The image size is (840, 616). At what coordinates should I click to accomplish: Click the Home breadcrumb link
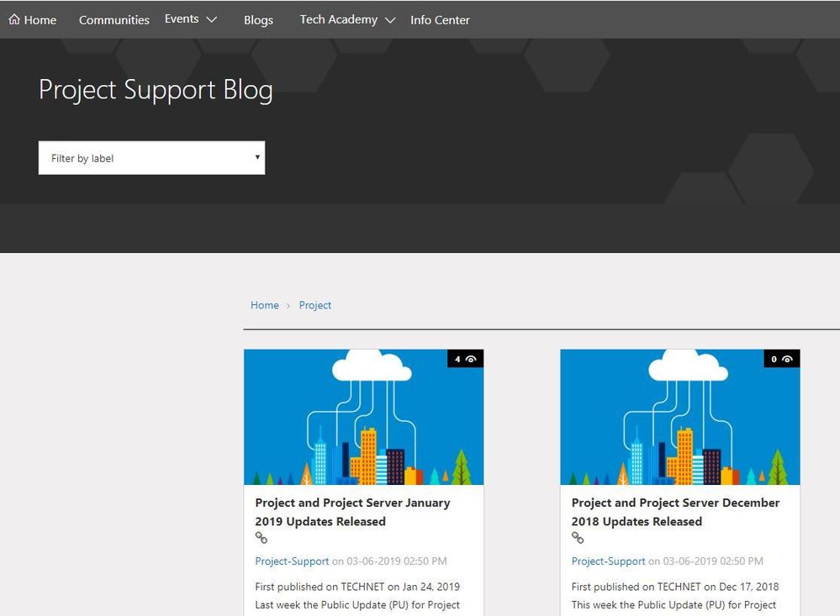coord(265,305)
